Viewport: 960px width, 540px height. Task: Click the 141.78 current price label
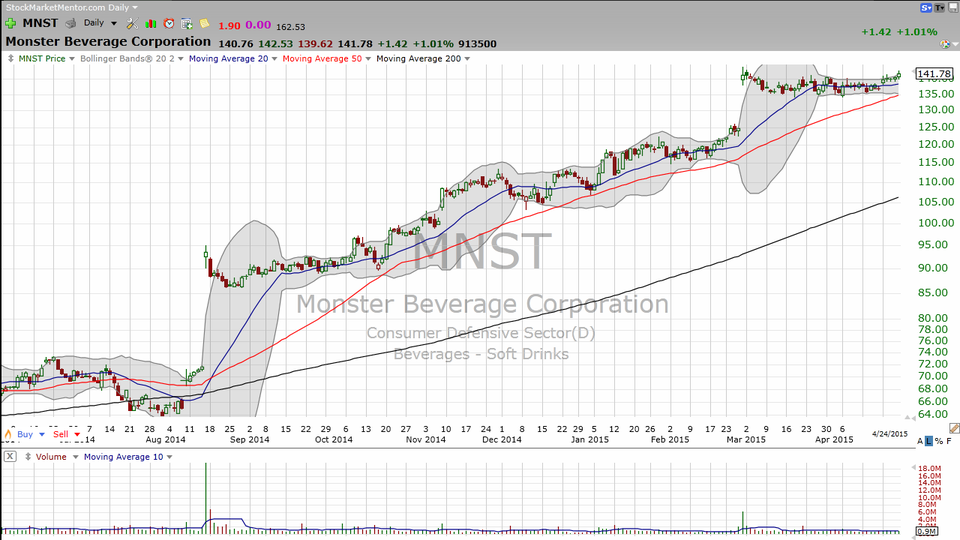tap(934, 73)
